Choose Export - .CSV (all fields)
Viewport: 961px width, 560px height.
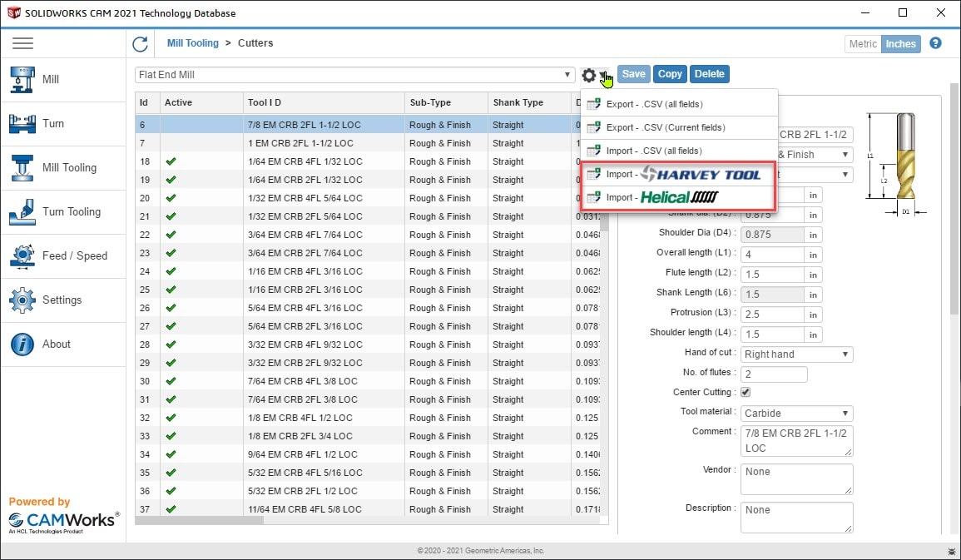point(679,104)
